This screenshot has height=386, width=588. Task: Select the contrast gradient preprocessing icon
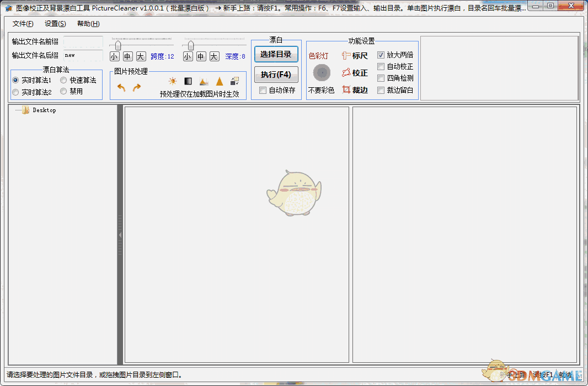(x=188, y=81)
